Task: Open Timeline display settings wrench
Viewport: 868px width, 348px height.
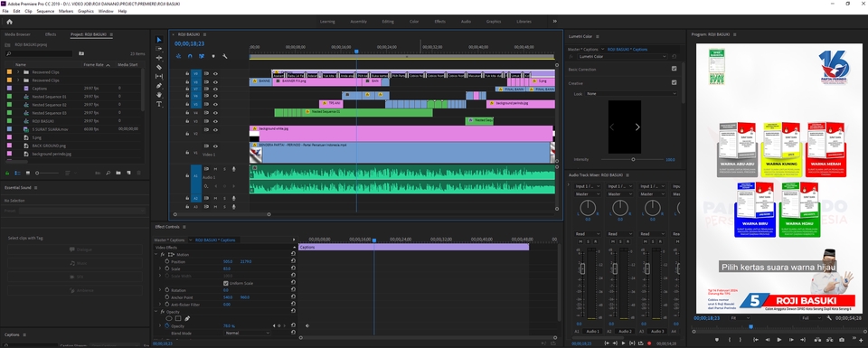Action: (225, 56)
